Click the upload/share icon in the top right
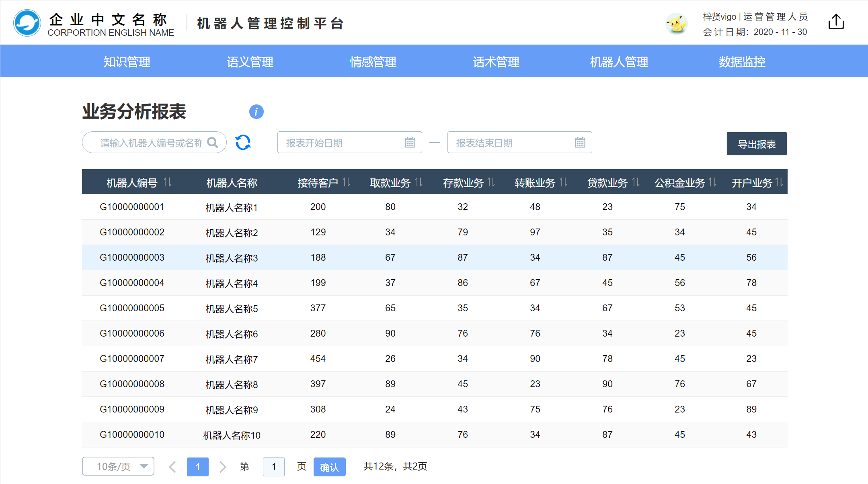 [836, 22]
